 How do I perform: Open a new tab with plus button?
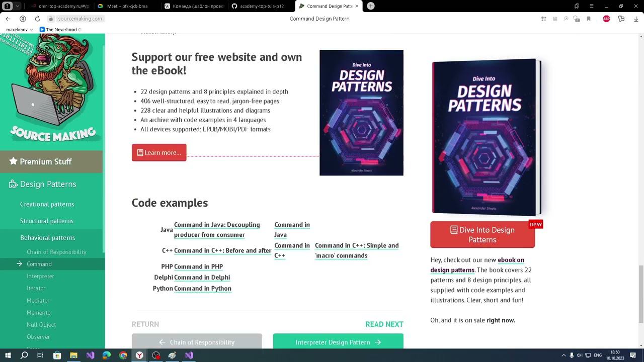(371, 6)
